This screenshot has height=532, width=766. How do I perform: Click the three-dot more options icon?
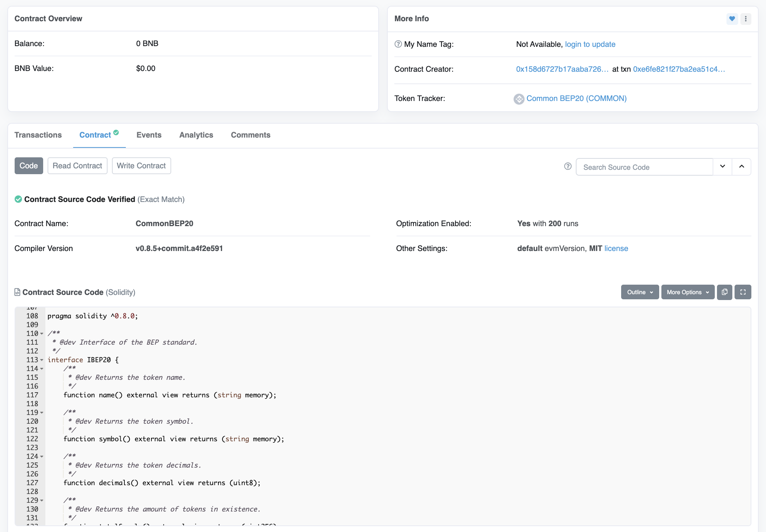(x=746, y=18)
